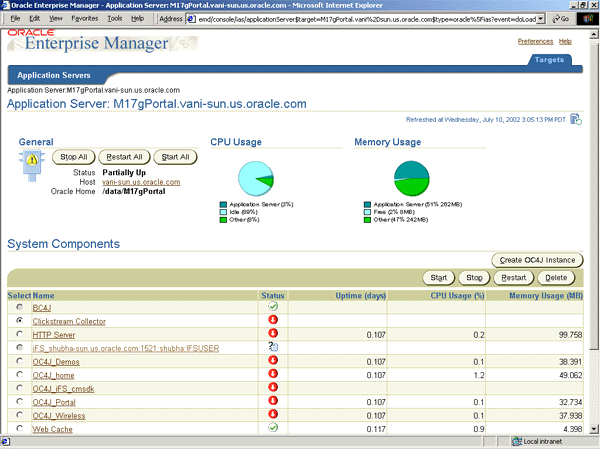
Task: Click the page icon in the address bar
Action: click(x=192, y=19)
